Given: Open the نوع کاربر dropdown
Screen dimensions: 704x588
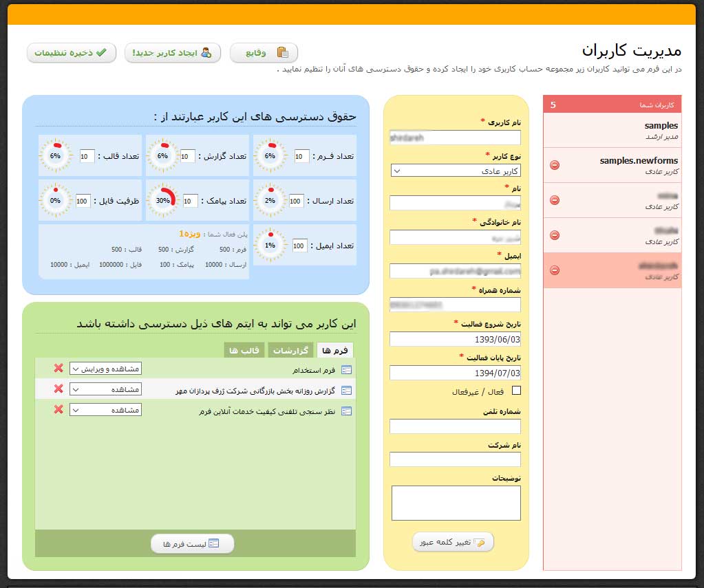Looking at the screenshot, I should [456, 169].
